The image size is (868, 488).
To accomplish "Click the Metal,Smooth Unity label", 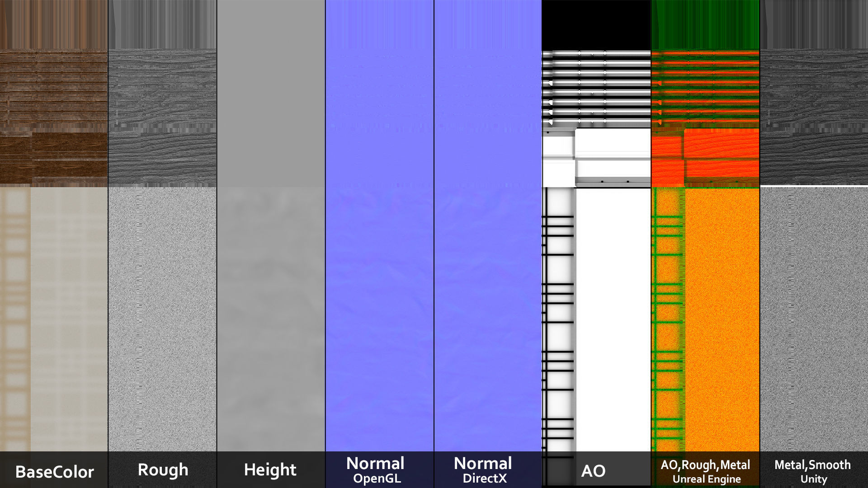I will pyautogui.click(x=813, y=471).
